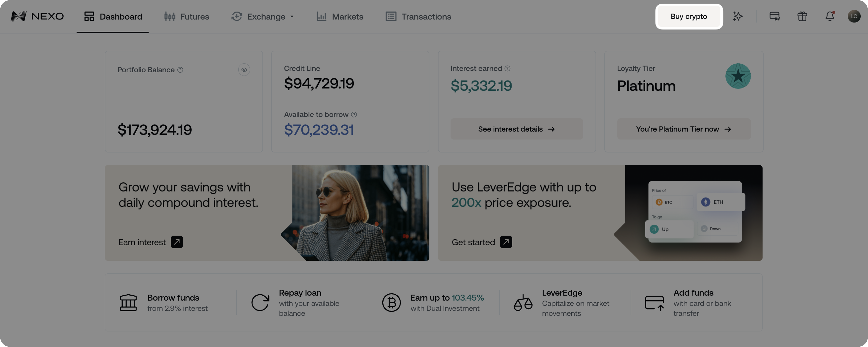Select the Up option in the LeverEdge widget

coord(669,229)
